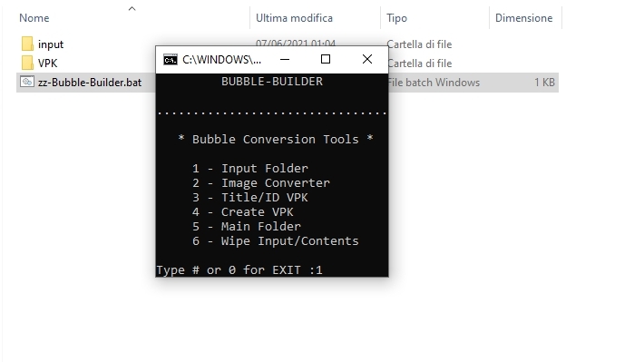The height and width of the screenshot is (362, 644).
Task: Close the command prompt window
Action: [x=367, y=60]
